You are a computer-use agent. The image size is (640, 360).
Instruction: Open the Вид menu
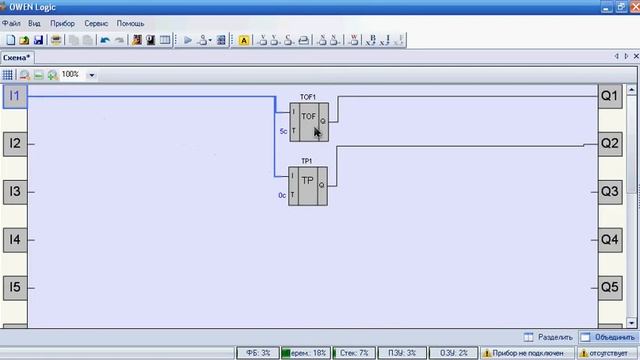click(x=34, y=24)
